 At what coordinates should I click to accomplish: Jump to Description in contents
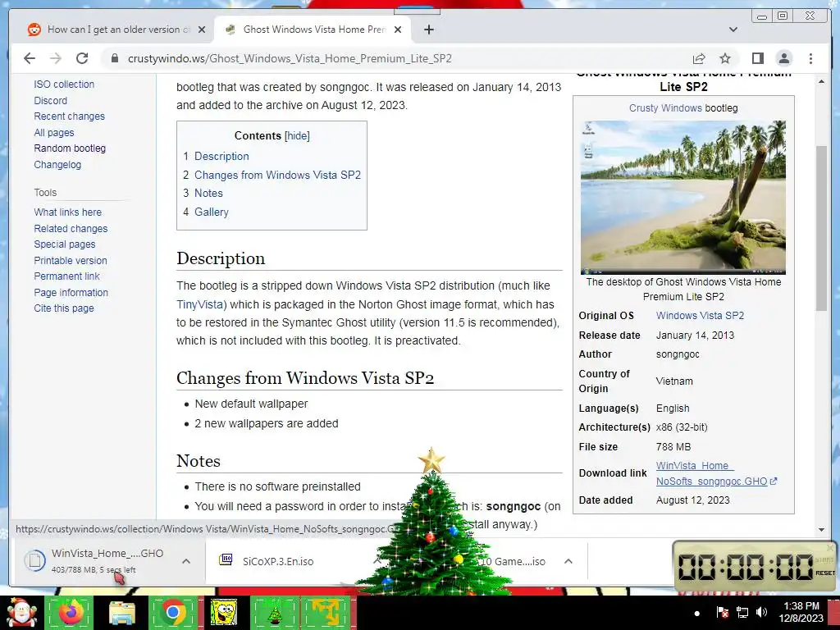coord(221,156)
